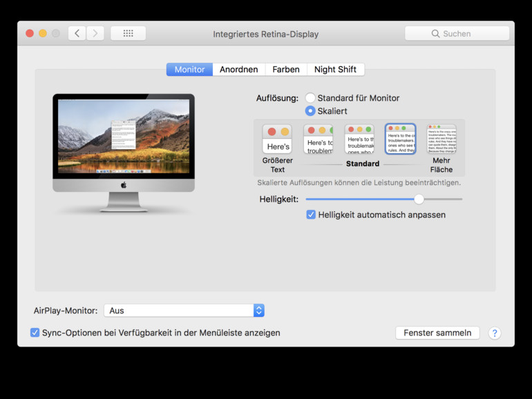532x399 pixels.
Task: Choose the middle Standard resolution thumbnail
Action: [x=359, y=139]
